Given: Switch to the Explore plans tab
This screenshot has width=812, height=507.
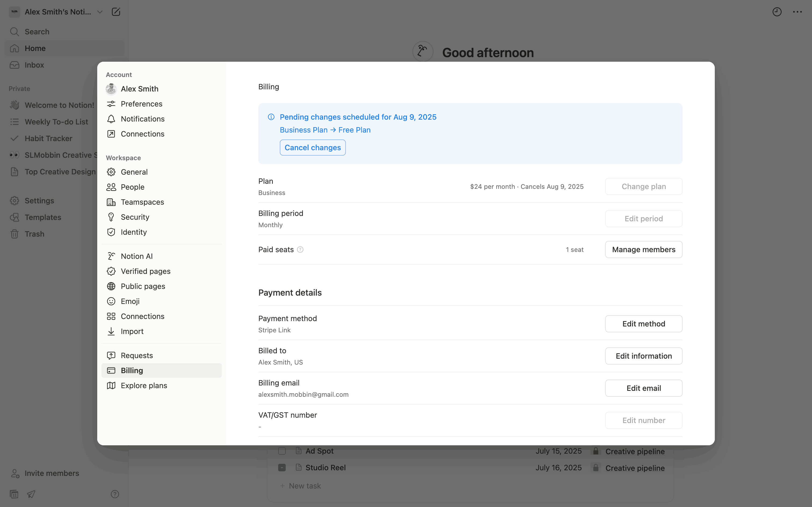Looking at the screenshot, I should [144, 385].
